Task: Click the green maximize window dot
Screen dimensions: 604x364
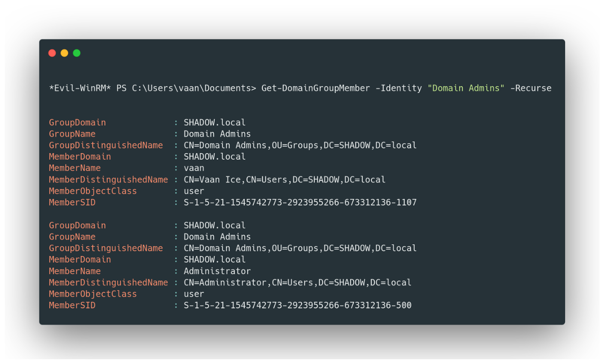Action: coord(77,53)
